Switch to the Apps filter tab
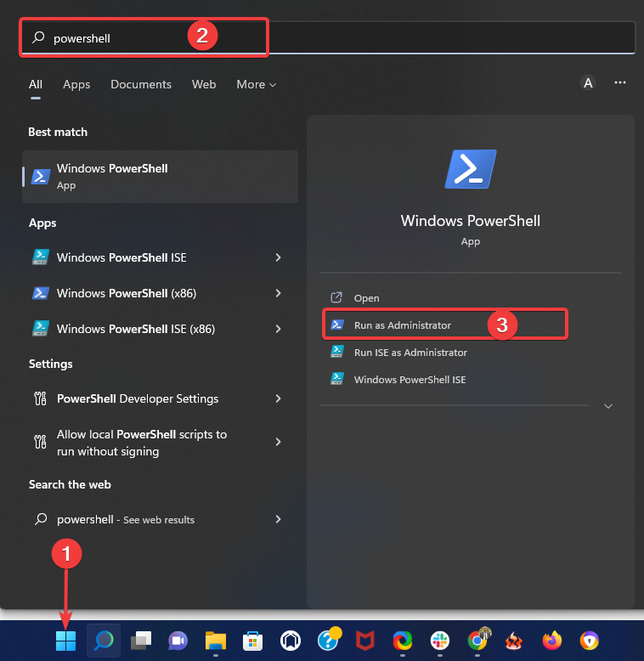The height and width of the screenshot is (661, 644). point(76,84)
